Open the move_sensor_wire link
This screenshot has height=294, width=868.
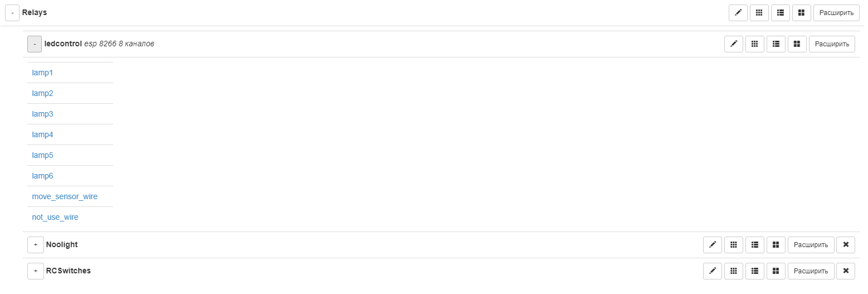pyautogui.click(x=65, y=196)
